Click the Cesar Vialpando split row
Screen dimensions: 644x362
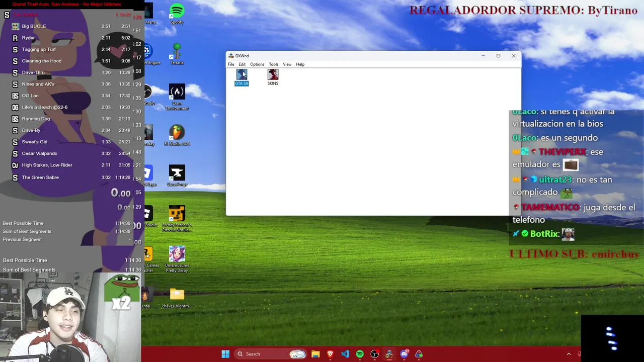(70, 153)
